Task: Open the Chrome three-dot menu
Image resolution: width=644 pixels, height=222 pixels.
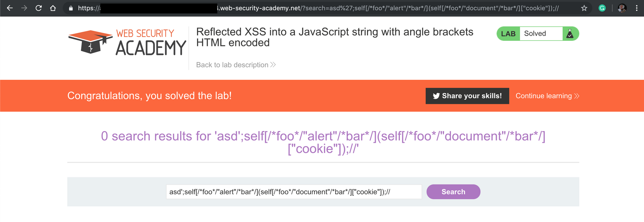Action: tap(637, 8)
